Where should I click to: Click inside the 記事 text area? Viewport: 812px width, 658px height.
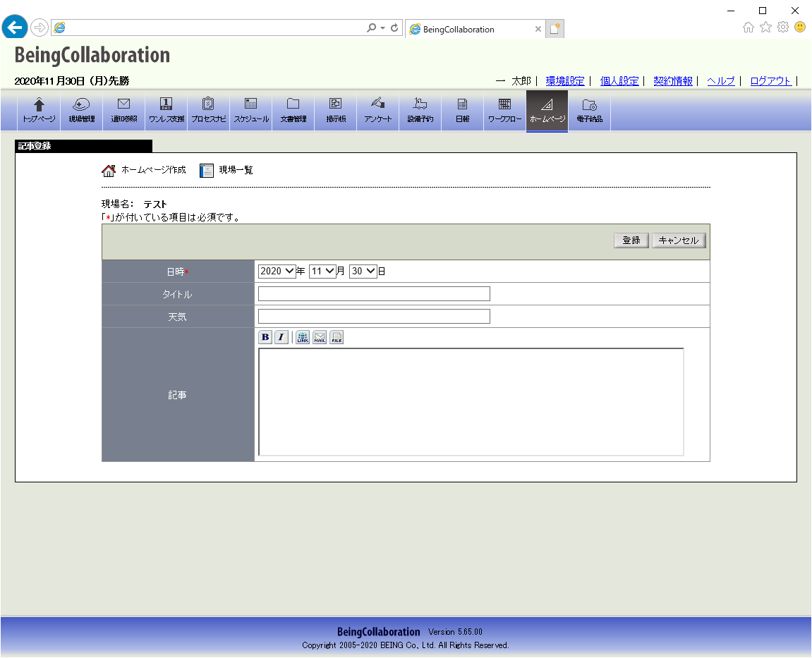[471, 402]
